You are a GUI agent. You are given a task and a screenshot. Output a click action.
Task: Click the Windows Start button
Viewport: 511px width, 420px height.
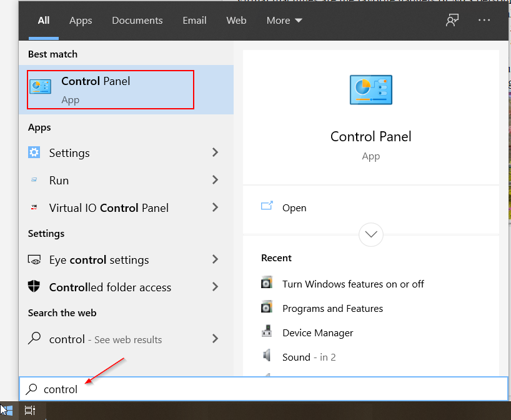pos(6,411)
